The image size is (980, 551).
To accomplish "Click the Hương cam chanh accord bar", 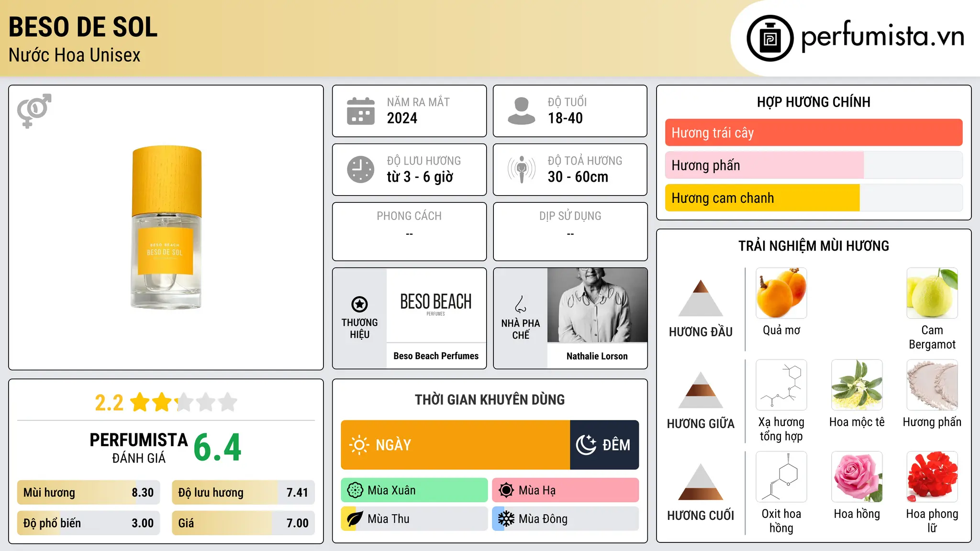I will (x=813, y=198).
